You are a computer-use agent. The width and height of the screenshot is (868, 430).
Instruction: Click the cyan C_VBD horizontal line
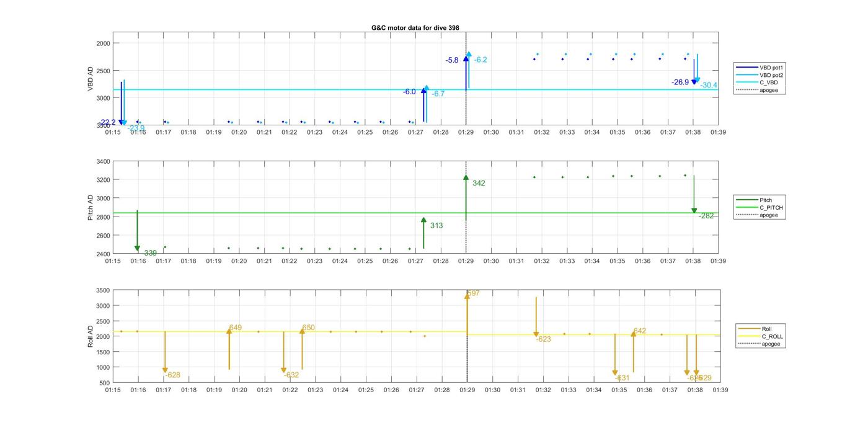tap(415, 90)
